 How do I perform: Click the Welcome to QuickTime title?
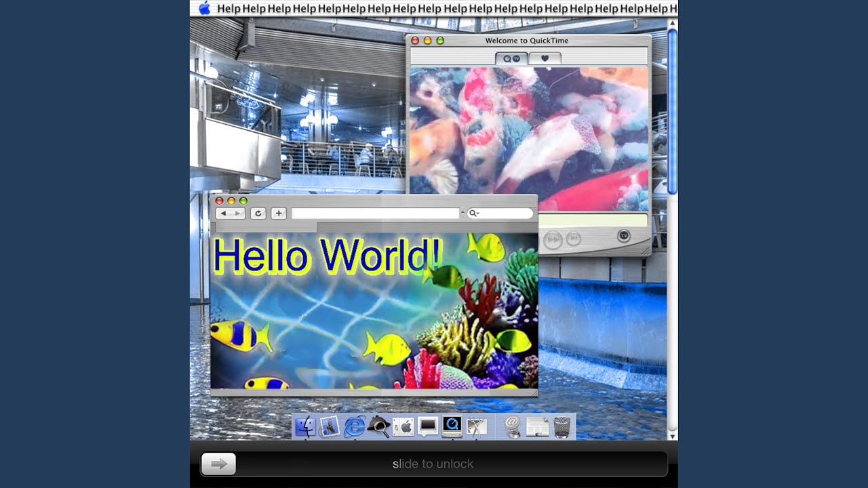coord(527,41)
